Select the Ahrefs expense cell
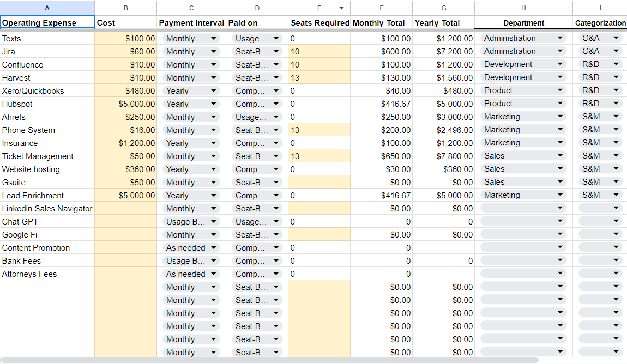The height and width of the screenshot is (364, 627). pos(47,117)
